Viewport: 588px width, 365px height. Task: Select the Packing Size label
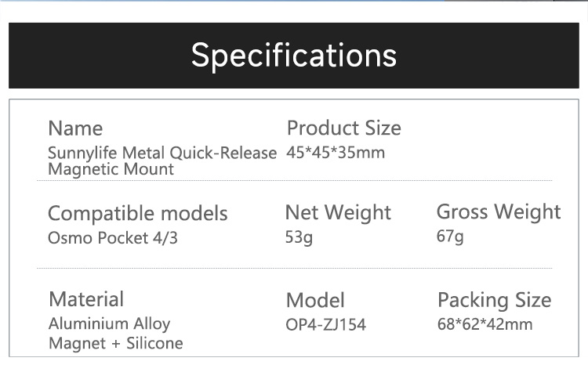(494, 300)
